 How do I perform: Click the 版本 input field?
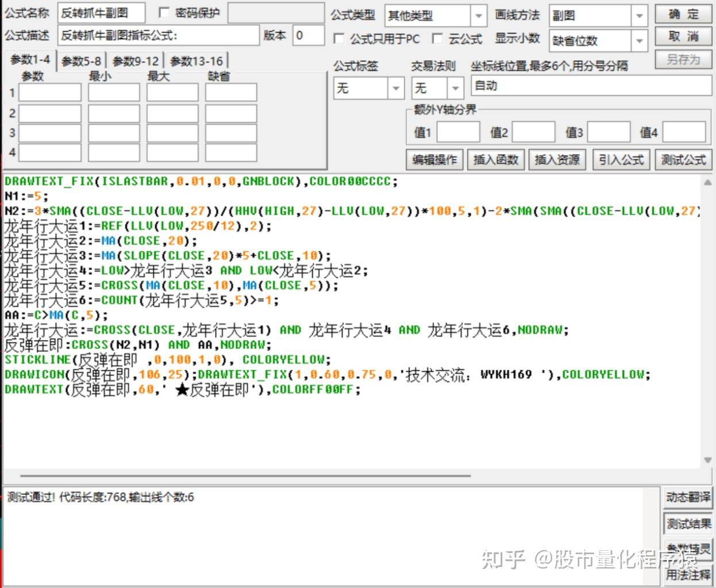pos(309,36)
